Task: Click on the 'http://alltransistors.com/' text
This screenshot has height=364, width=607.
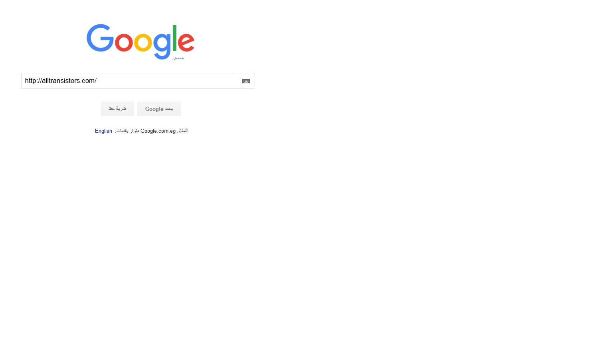Action: point(61,81)
